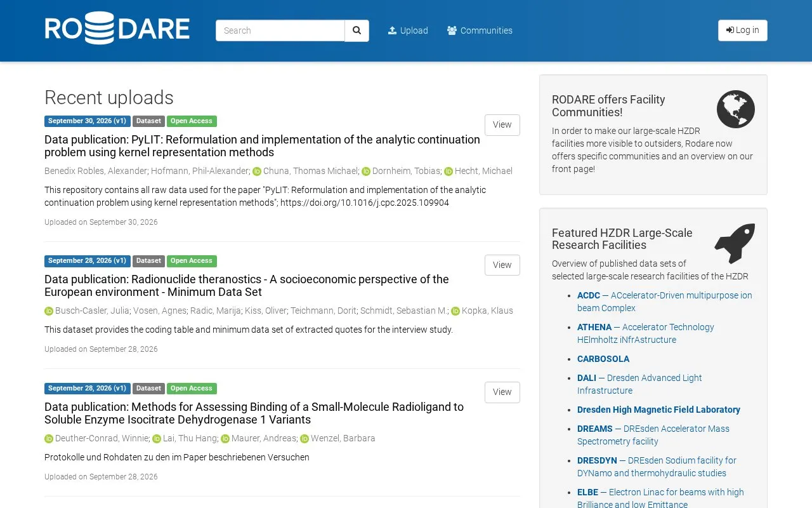The image size is (812, 508).
Task: Open the DRESDYN Sodium facility link
Action: click(657, 467)
